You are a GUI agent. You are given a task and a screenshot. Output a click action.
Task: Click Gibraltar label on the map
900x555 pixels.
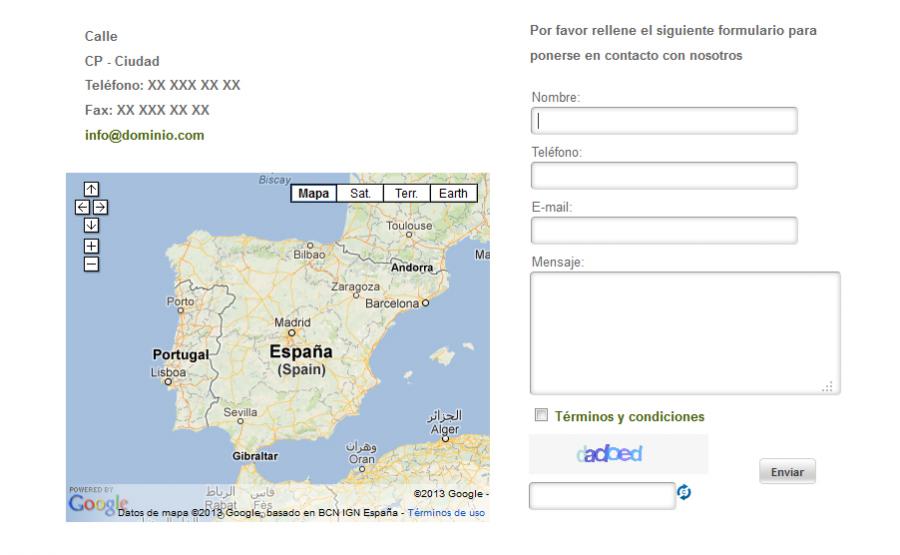(x=255, y=456)
